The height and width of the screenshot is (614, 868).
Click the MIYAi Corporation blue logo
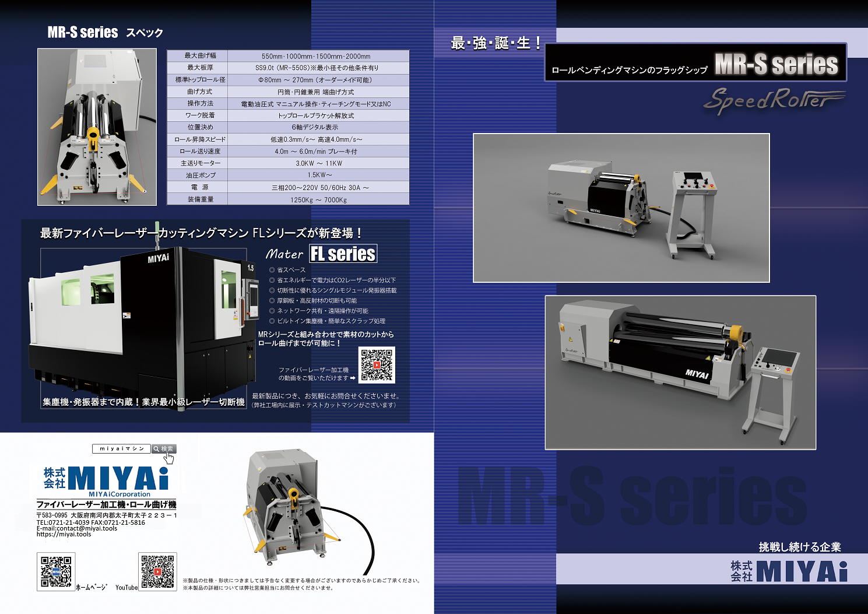(x=106, y=481)
